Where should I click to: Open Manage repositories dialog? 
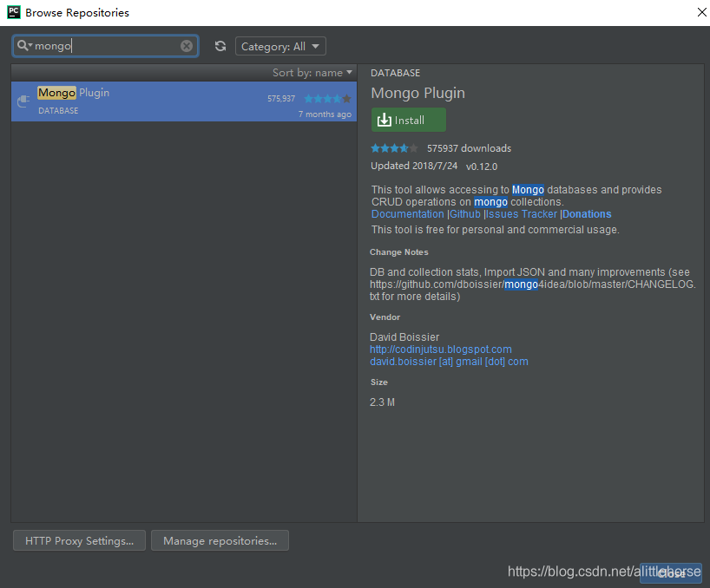click(x=220, y=540)
